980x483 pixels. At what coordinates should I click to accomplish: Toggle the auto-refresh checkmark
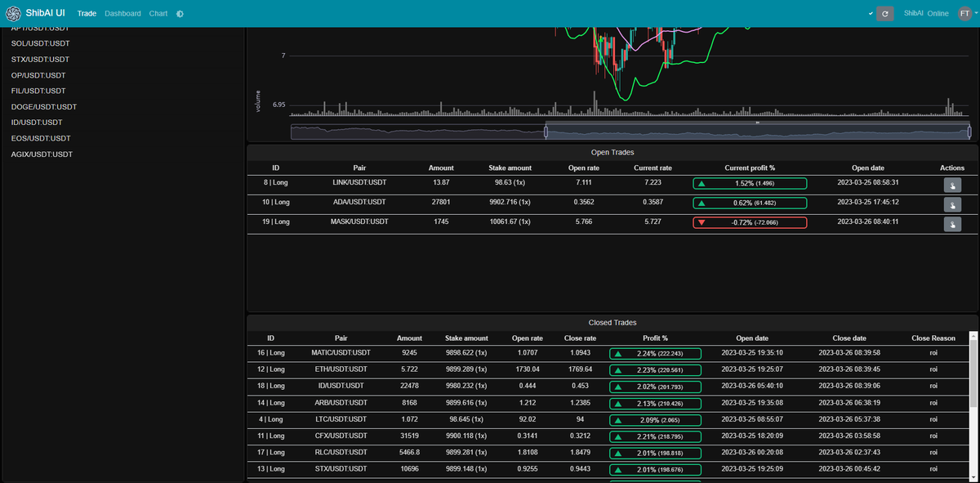tap(871, 14)
